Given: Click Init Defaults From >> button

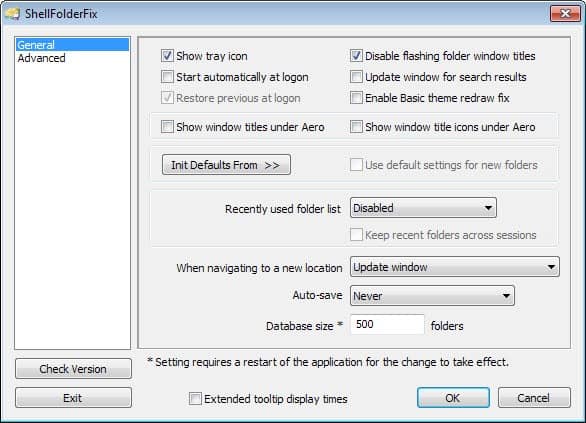Looking at the screenshot, I should (226, 165).
